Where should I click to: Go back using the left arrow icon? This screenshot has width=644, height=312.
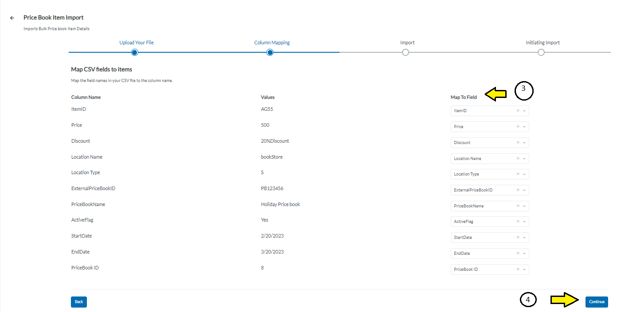click(12, 18)
